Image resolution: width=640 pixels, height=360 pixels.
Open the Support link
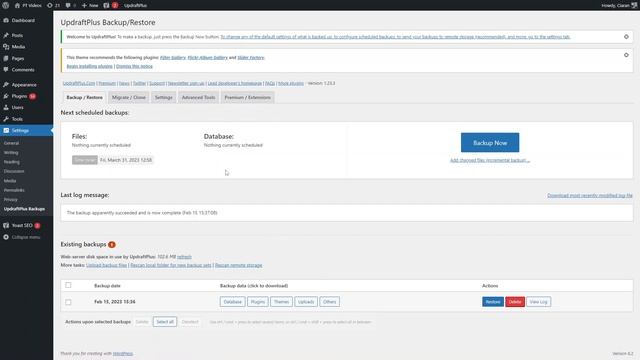tap(157, 83)
